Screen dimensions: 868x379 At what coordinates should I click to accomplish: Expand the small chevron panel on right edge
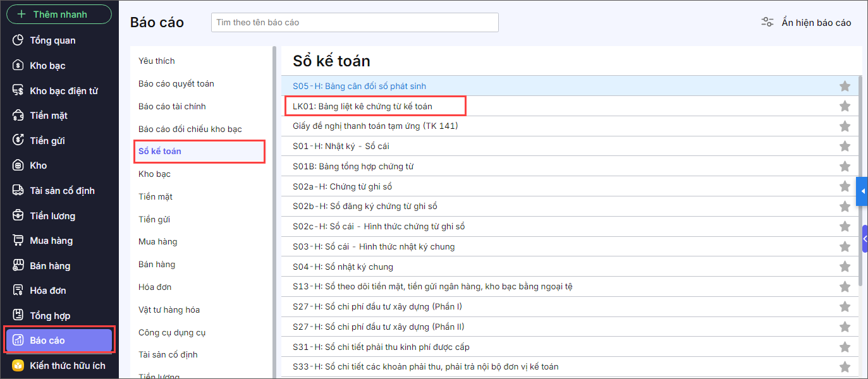(x=864, y=239)
